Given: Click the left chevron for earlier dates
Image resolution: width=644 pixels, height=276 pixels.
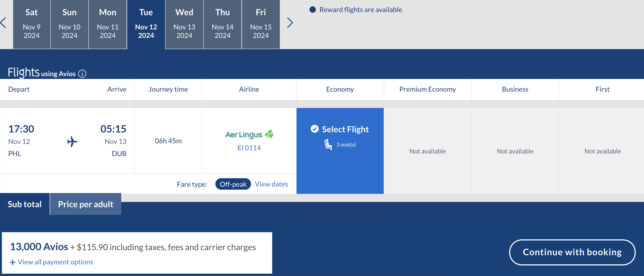Looking at the screenshot, I should tap(3, 22).
